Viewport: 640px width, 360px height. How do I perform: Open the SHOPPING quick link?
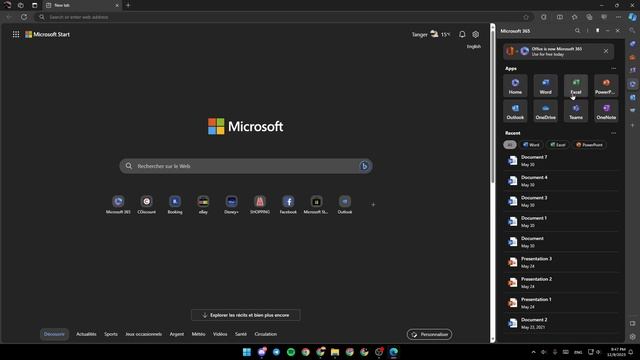(x=260, y=204)
